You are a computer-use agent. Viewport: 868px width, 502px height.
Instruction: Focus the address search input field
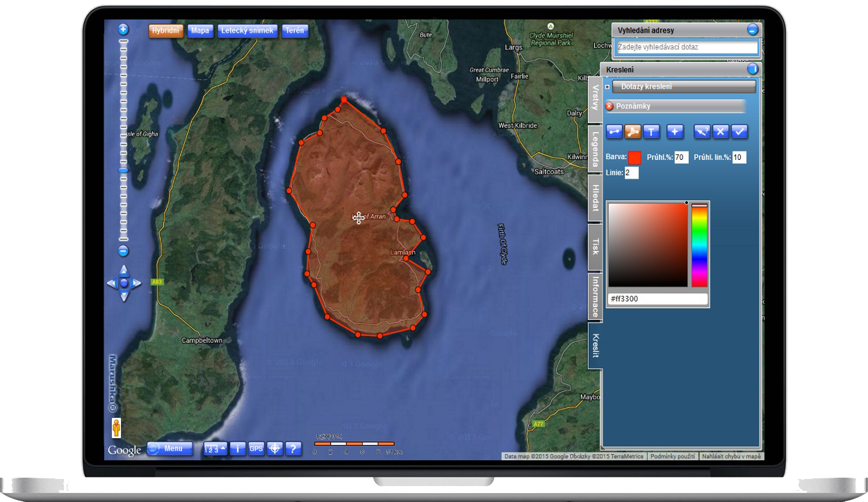tap(687, 47)
